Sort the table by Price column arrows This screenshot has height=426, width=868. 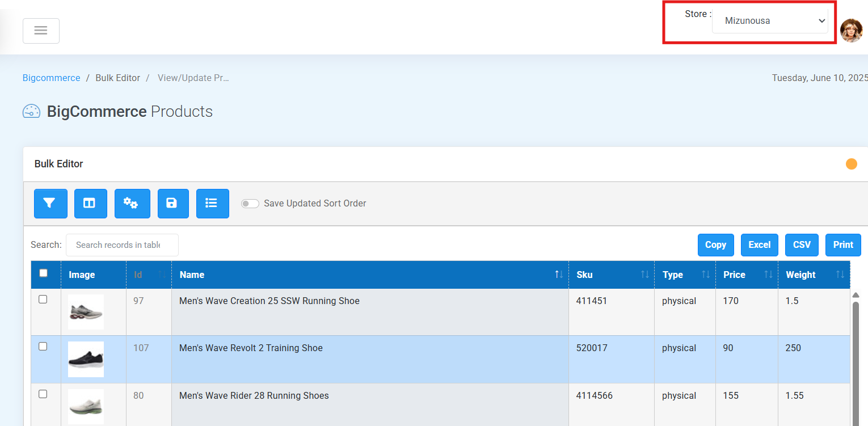click(768, 275)
